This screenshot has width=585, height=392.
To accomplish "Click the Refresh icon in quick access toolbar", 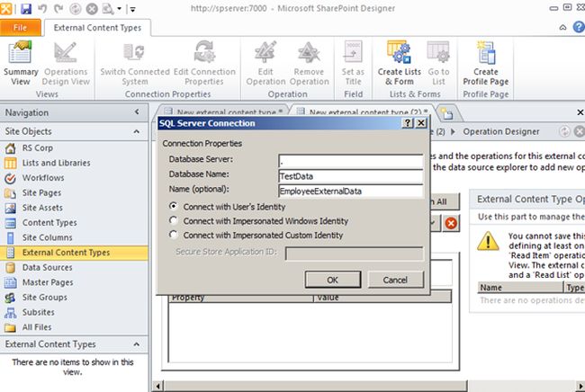I will (x=76, y=8).
